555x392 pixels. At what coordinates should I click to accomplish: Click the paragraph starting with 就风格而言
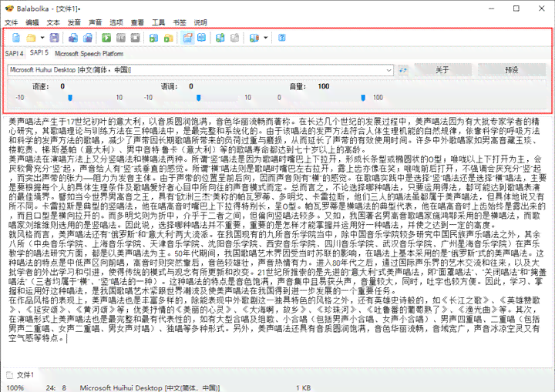tap(274, 263)
